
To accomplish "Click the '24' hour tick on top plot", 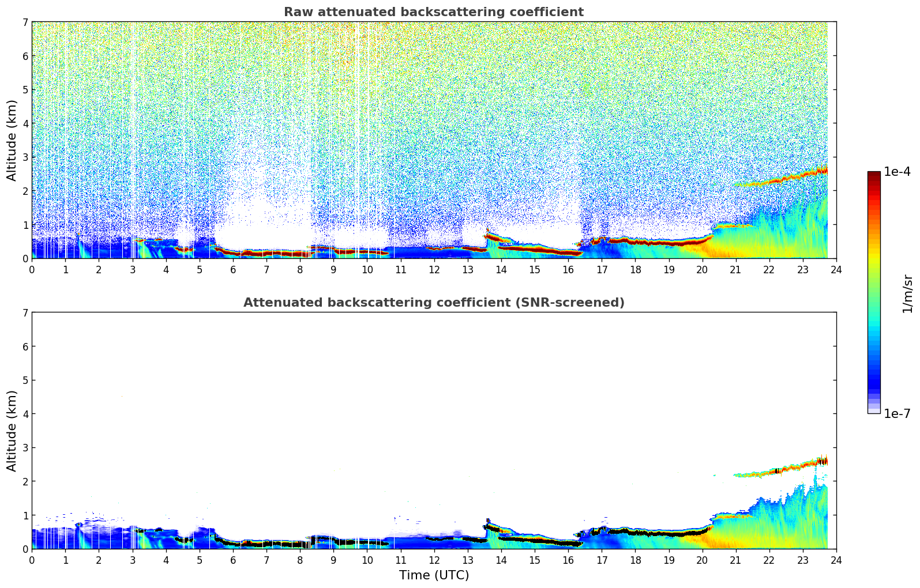I will 836,269.
